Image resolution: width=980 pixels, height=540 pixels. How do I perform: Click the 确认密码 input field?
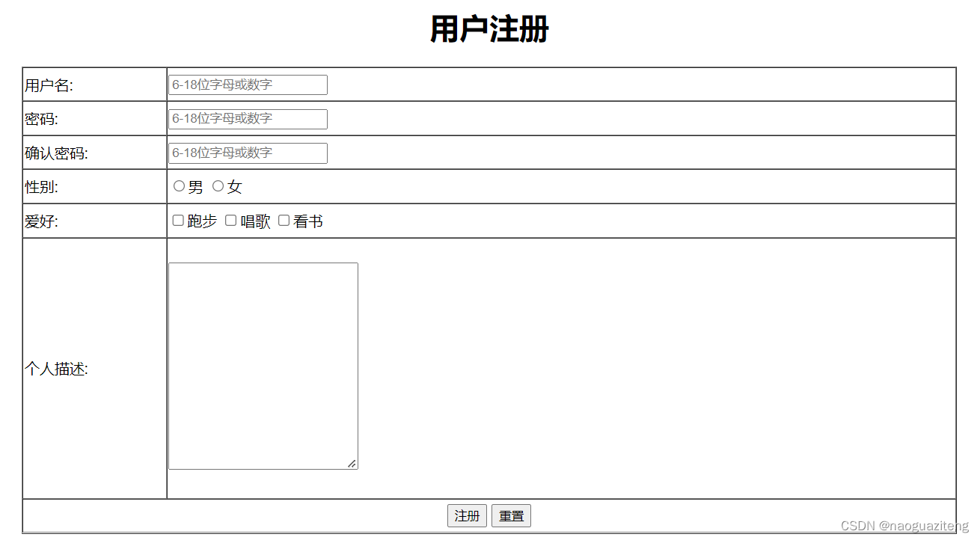248,153
